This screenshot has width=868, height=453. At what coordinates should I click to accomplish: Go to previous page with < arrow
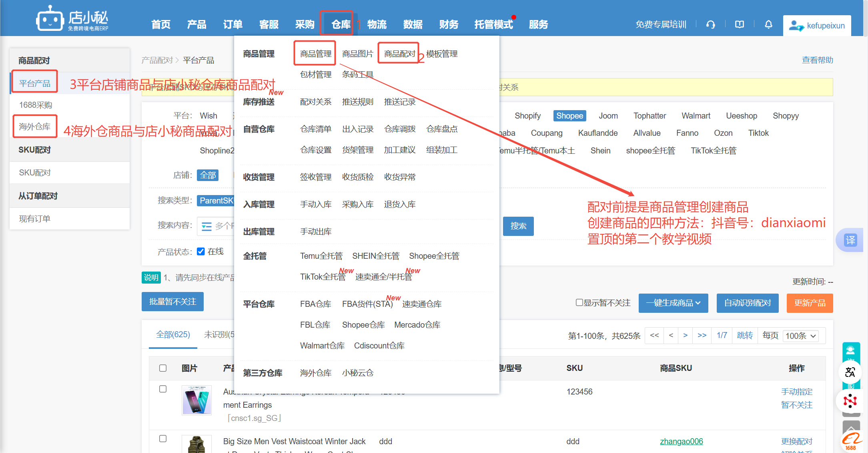coord(671,335)
